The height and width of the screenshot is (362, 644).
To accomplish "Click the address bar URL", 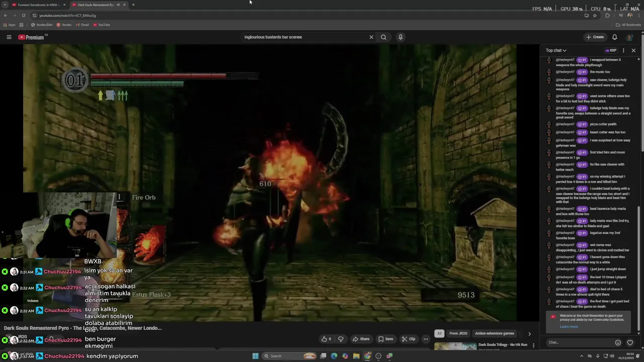I will pyautogui.click(x=67, y=16).
